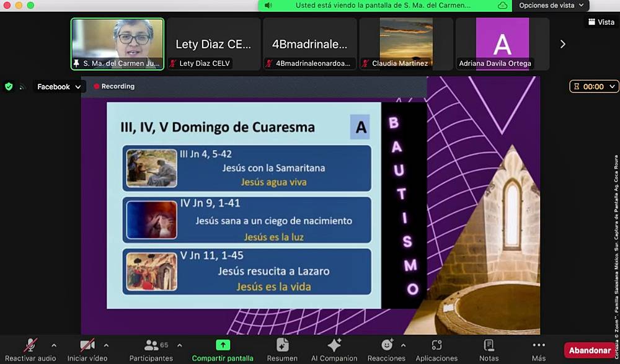Expand audio options arrow beside Reactivar audio
This screenshot has width=620, height=364.
(x=54, y=345)
